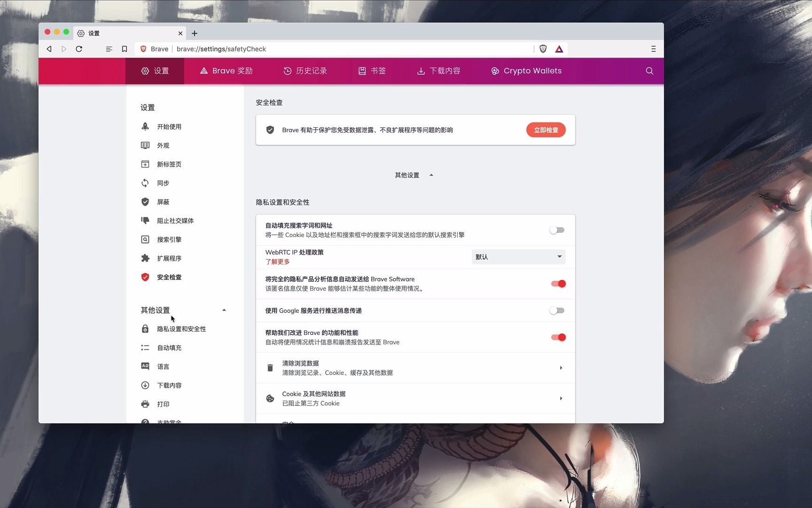Image resolution: width=812 pixels, height=508 pixels.
Task: Click the cookie icon beside Cookie 及其他网站数据
Action: click(270, 398)
